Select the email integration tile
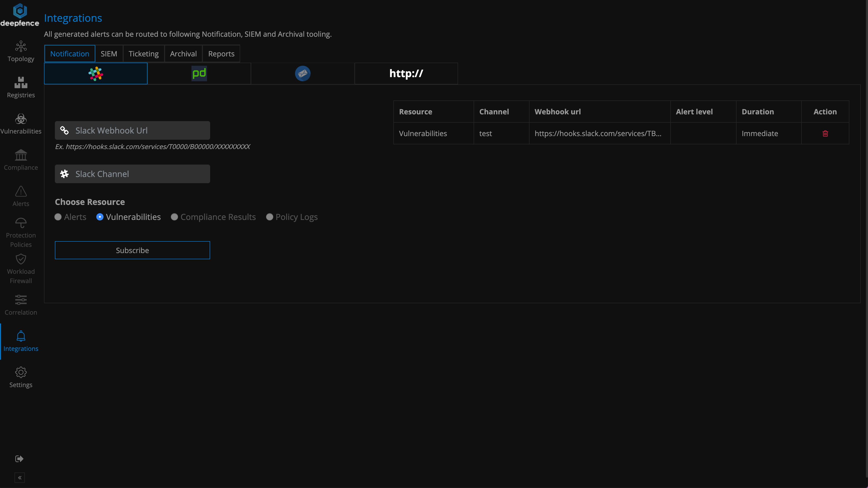Screen dimensions: 868x488 tap(303, 73)
